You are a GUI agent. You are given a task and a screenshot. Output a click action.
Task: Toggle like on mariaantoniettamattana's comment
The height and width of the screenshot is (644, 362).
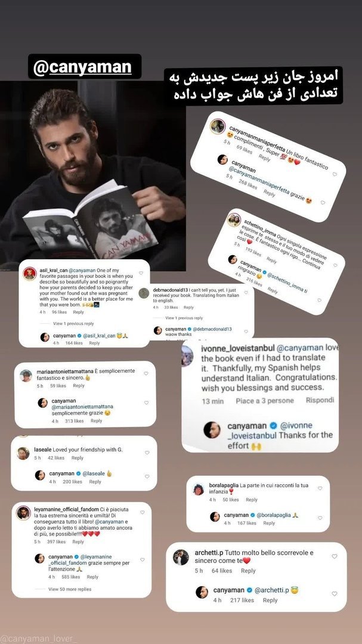point(146,373)
